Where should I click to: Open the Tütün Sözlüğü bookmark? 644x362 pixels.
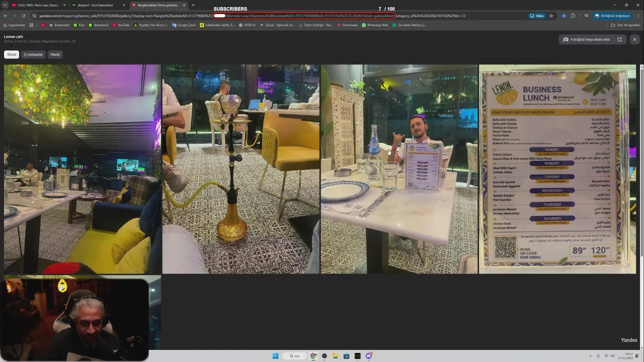coord(315,25)
